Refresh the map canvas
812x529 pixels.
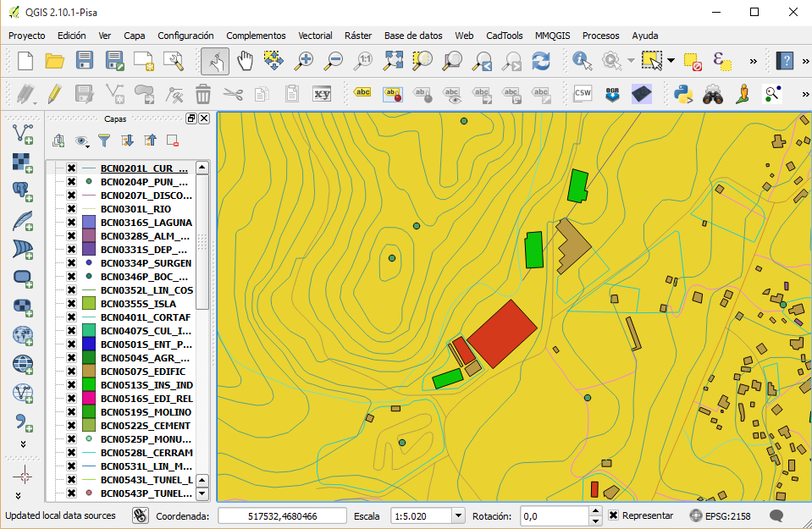click(540, 61)
